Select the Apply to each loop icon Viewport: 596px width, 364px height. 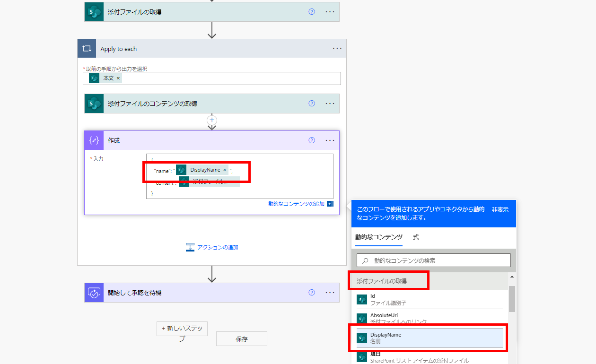[87, 48]
